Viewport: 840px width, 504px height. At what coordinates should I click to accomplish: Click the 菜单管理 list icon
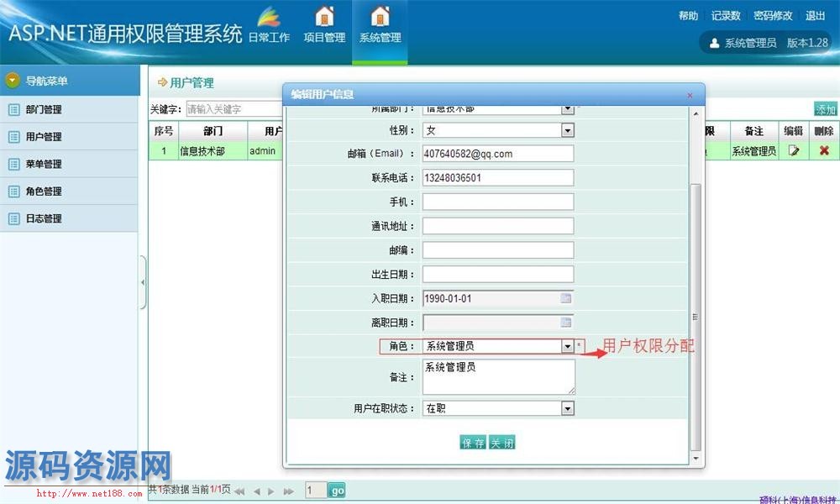[x=14, y=165]
